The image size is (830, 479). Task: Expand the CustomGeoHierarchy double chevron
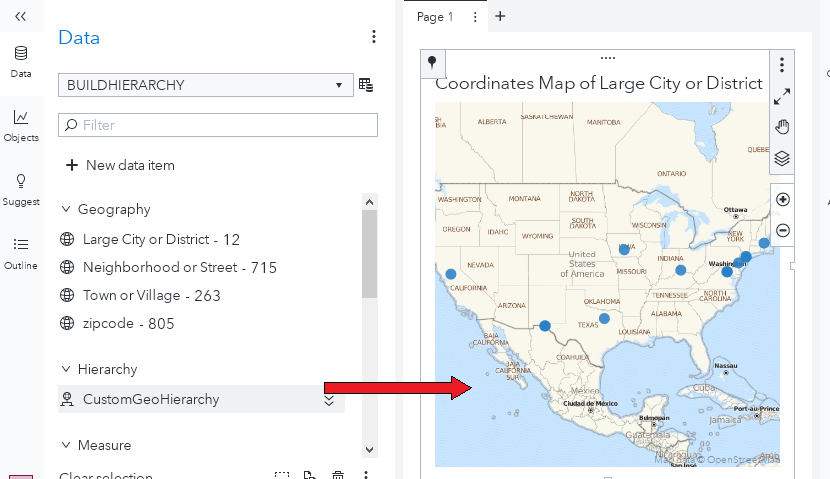[328, 400]
